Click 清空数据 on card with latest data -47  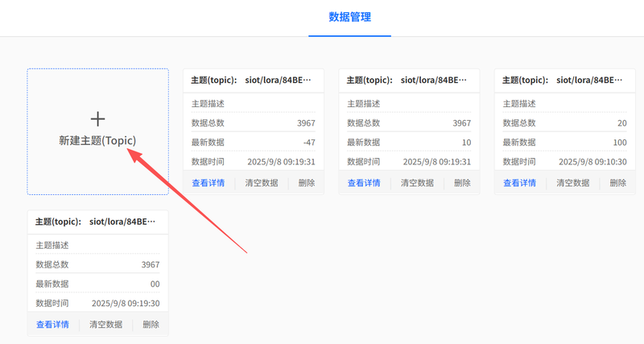(x=261, y=183)
